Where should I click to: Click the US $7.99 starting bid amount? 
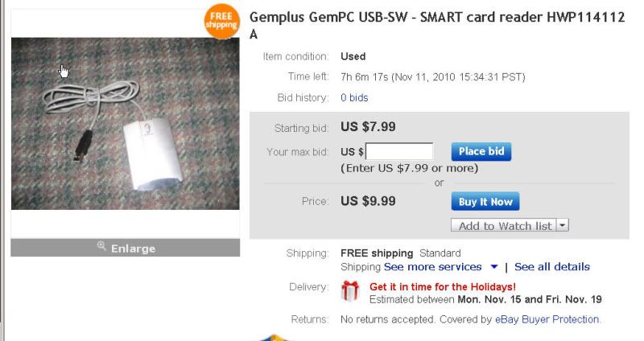(x=368, y=126)
